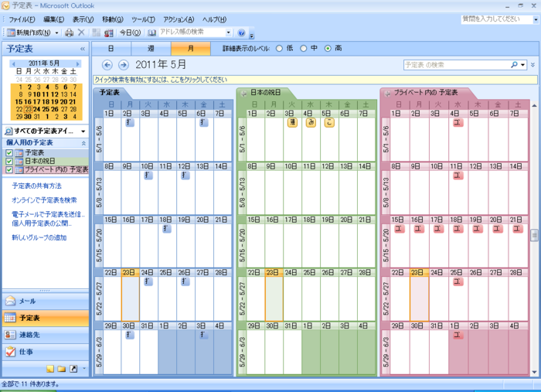Switch to Day (日) view tab
The height and width of the screenshot is (392, 541).
(111, 49)
